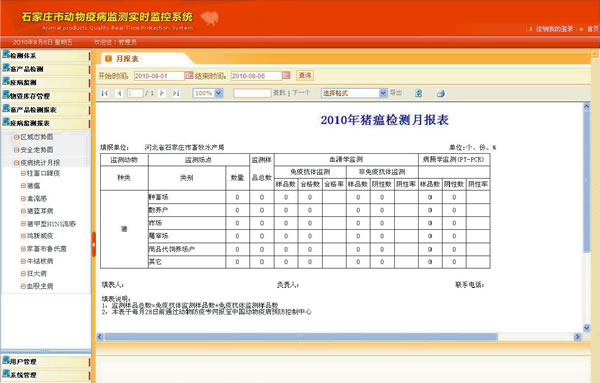
Task: Click the icon beside 畜产品检测 menu
Action: [x=6, y=68]
